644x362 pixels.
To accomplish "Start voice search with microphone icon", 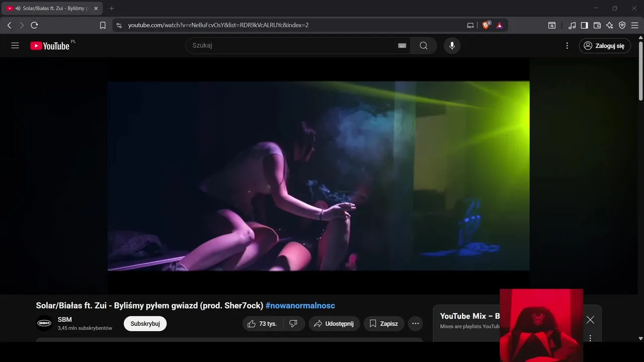I will click(452, 46).
